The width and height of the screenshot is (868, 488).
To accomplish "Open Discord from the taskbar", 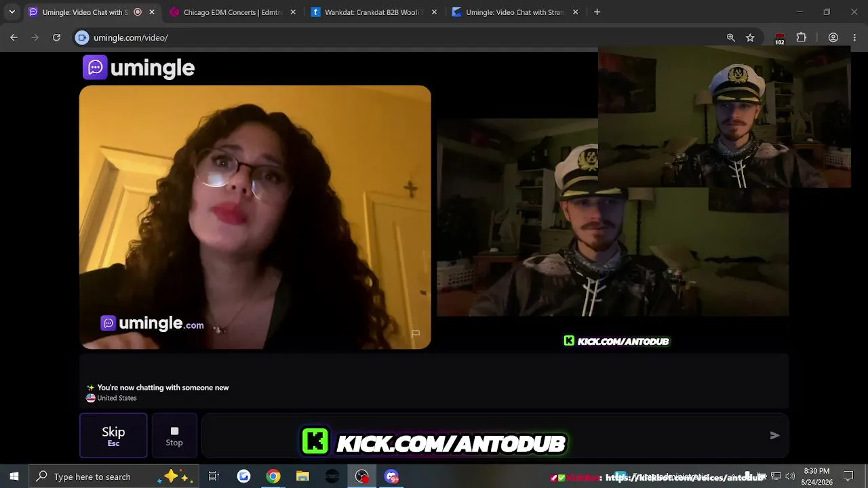I will coord(392,476).
